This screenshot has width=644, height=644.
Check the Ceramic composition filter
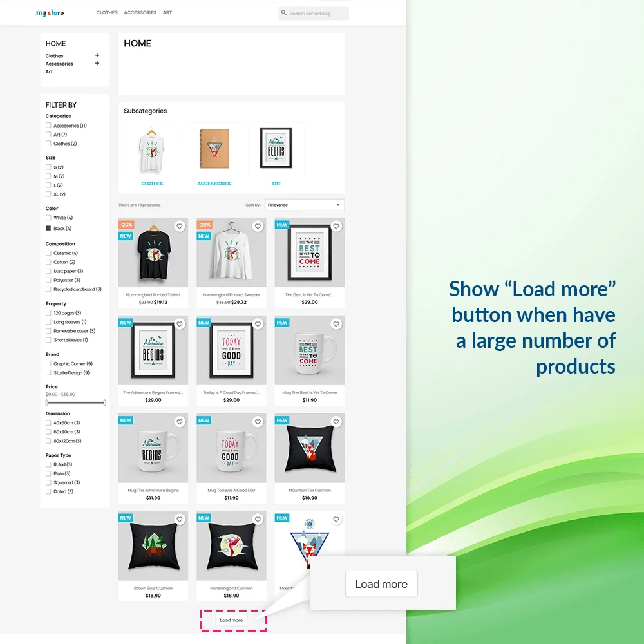48,253
